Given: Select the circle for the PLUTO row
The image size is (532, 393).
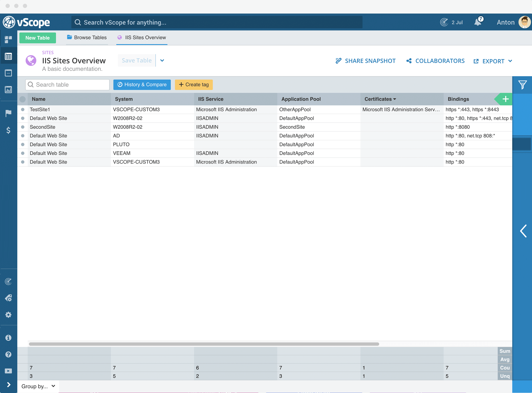Looking at the screenshot, I should 23,144.
